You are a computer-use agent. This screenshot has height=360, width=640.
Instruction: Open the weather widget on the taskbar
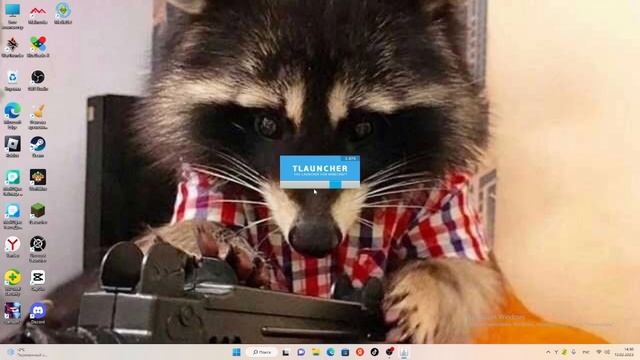tap(27, 353)
